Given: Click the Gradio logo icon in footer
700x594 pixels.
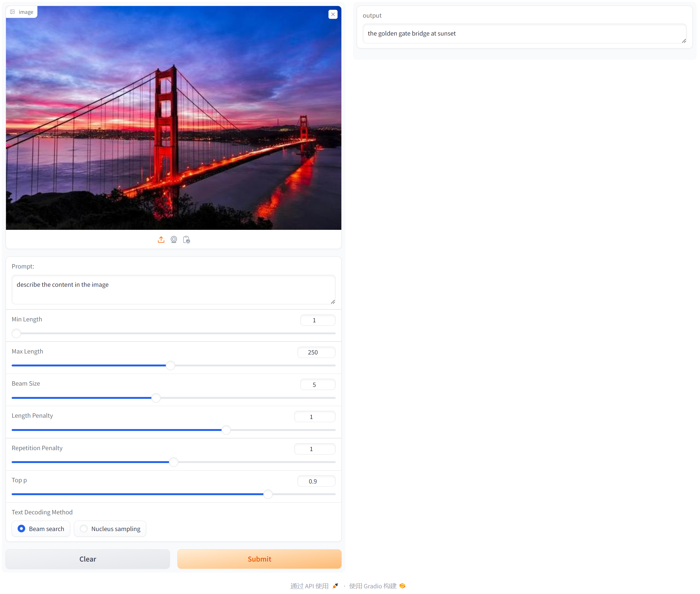Looking at the screenshot, I should pos(402,586).
